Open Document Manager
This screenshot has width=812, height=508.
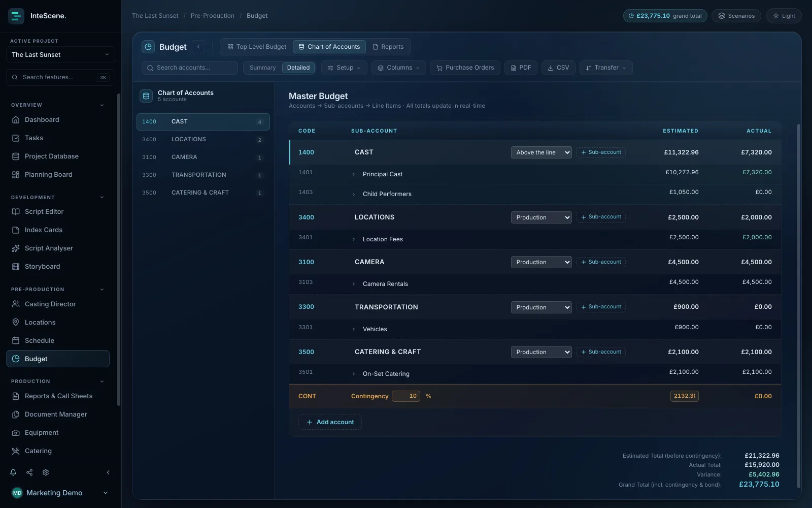58,415
